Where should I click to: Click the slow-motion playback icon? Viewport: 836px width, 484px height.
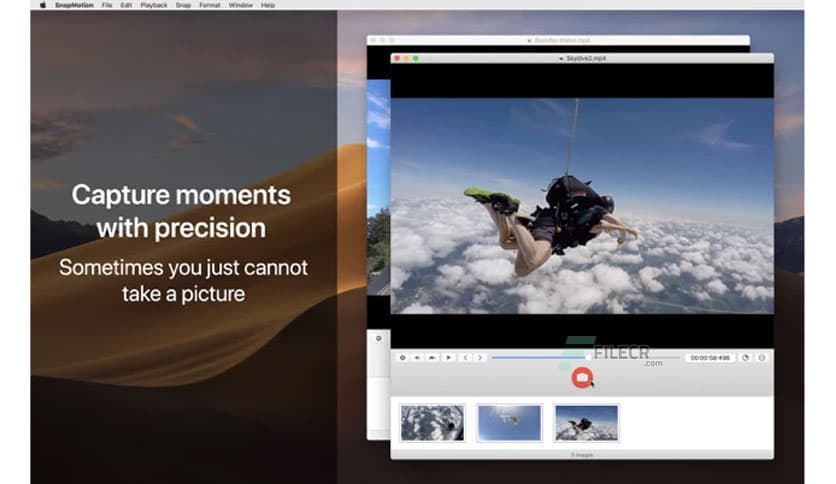click(432, 358)
